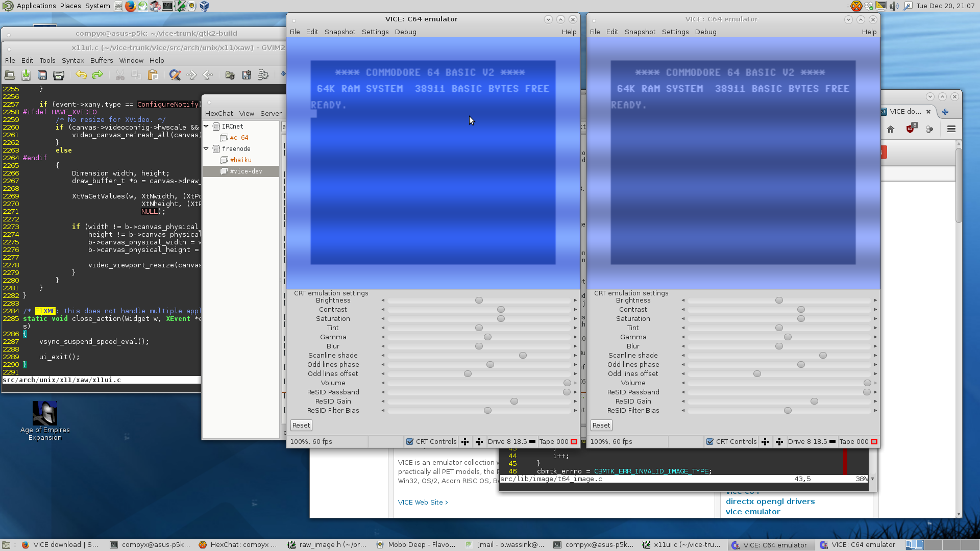Click the GVim paste clipboard icon
Image resolution: width=980 pixels, height=551 pixels.
pyautogui.click(x=153, y=76)
